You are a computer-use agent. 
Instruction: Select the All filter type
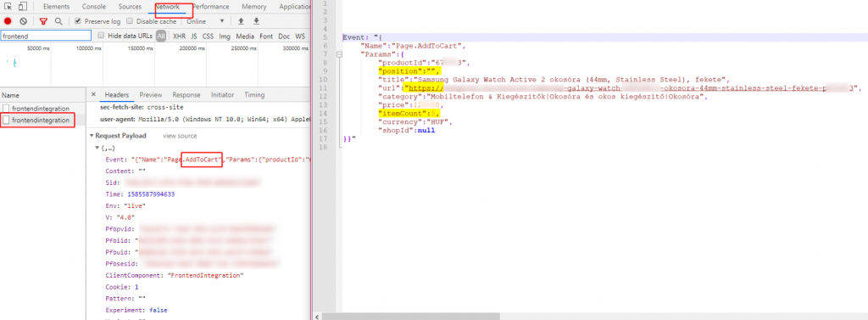161,36
